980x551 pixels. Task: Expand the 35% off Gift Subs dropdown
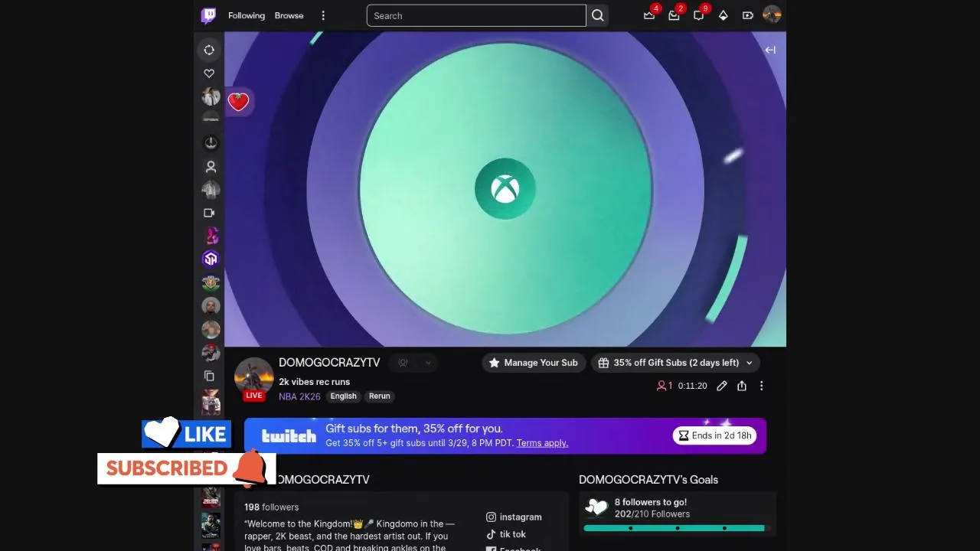coord(676,363)
